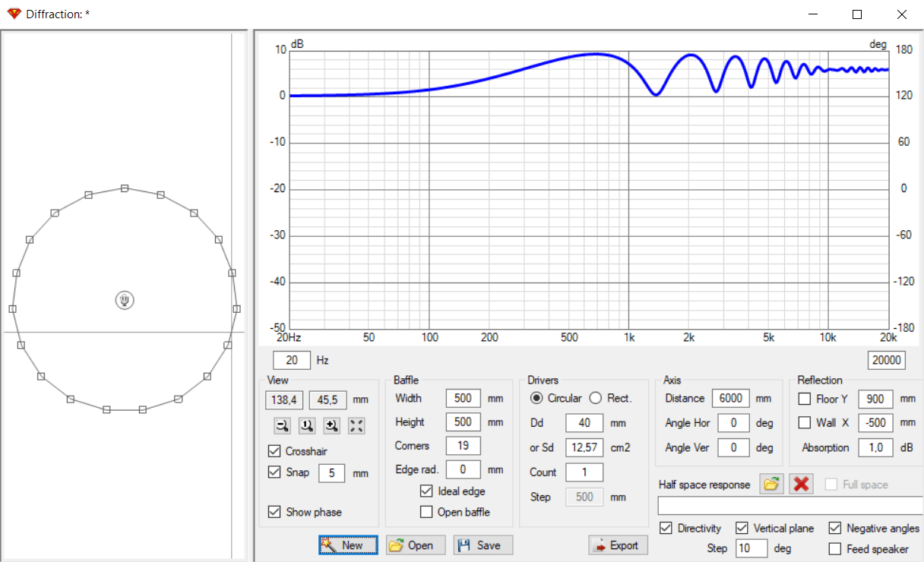This screenshot has width=924, height=562.
Task: Click the half space response path field
Action: click(x=790, y=506)
